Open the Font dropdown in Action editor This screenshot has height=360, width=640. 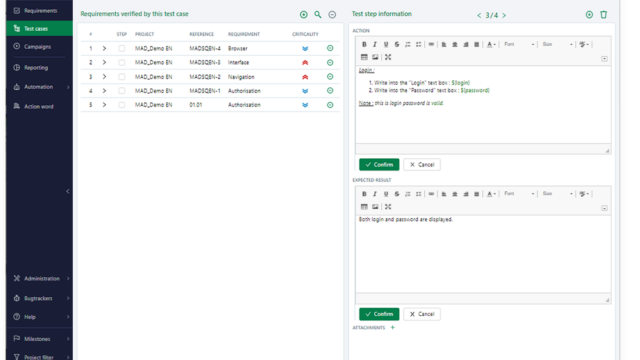(x=519, y=44)
